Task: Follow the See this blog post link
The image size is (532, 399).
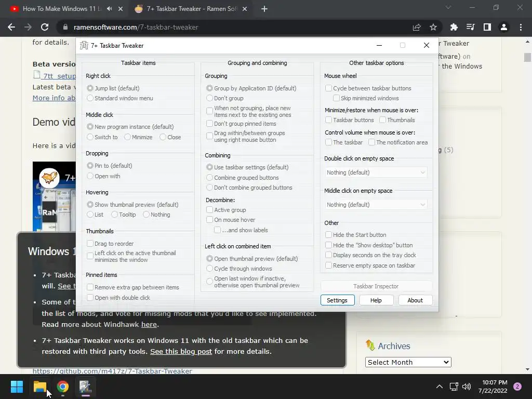Action: click(181, 352)
